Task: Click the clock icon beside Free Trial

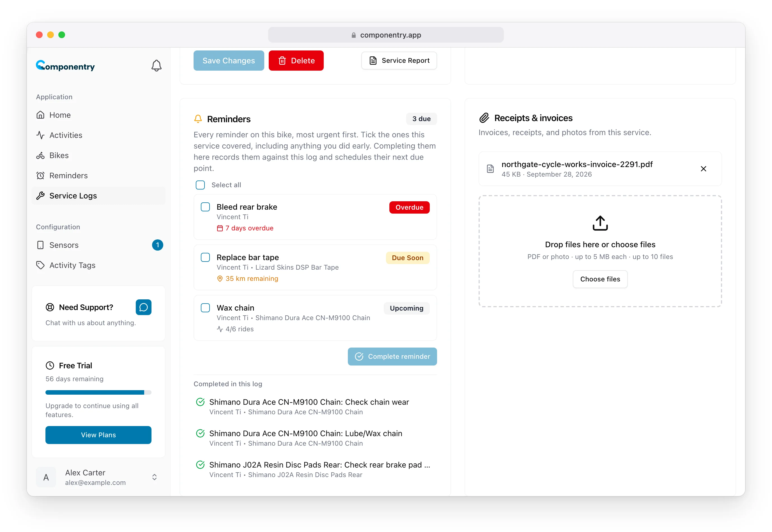Action: coord(50,365)
